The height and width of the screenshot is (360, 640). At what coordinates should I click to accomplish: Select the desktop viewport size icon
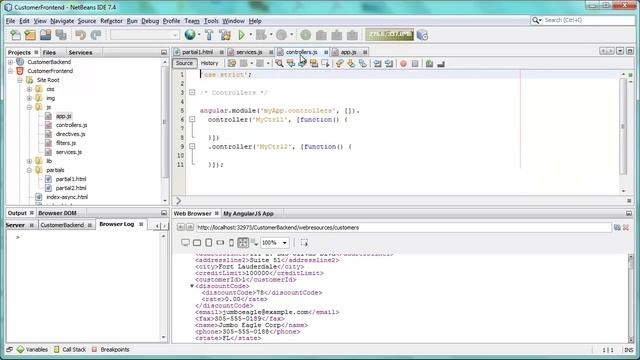[185, 242]
